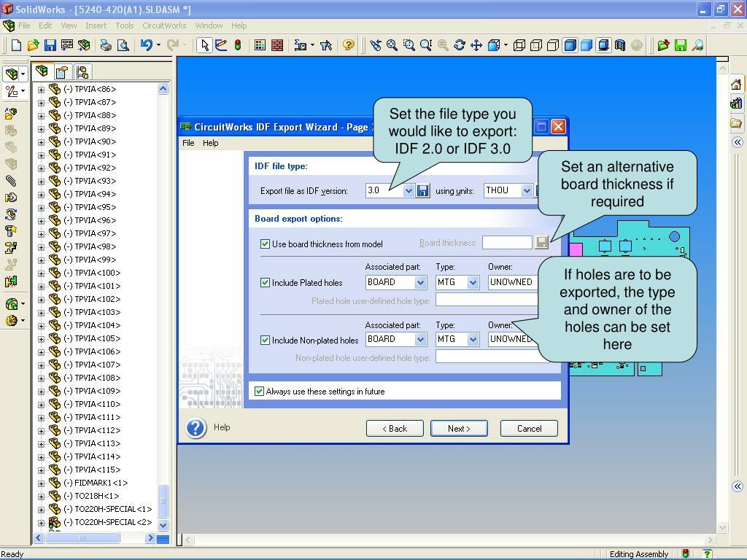Click the Shadows in Shaded Mode icon
The width and height of the screenshot is (747, 560).
(603, 45)
